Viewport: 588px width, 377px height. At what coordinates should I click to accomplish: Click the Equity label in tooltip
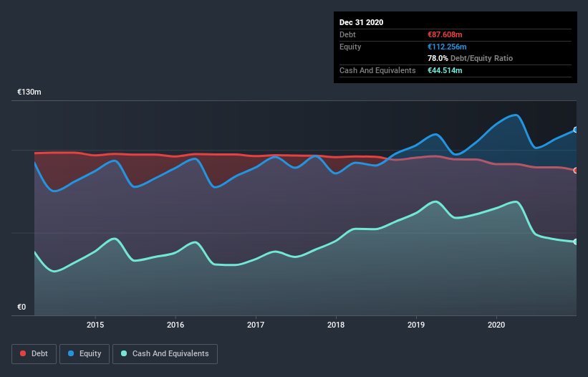pyautogui.click(x=350, y=47)
